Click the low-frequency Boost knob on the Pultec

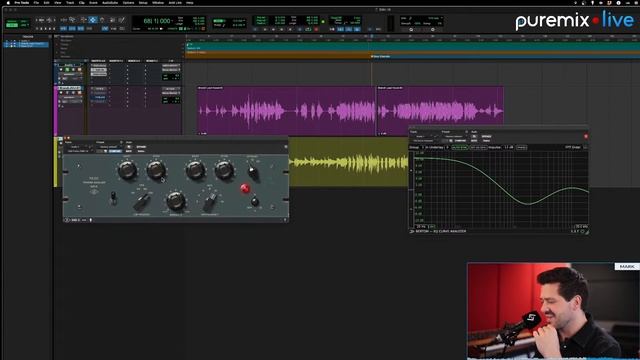[127, 171]
